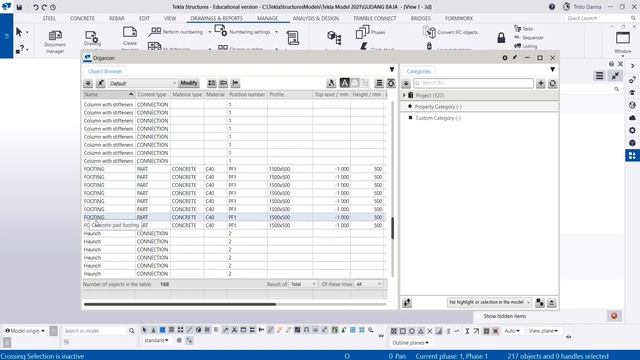Screen dimensions: 640x360
Task: Click the red close icon near Show hidden items
Action: pos(614,316)
